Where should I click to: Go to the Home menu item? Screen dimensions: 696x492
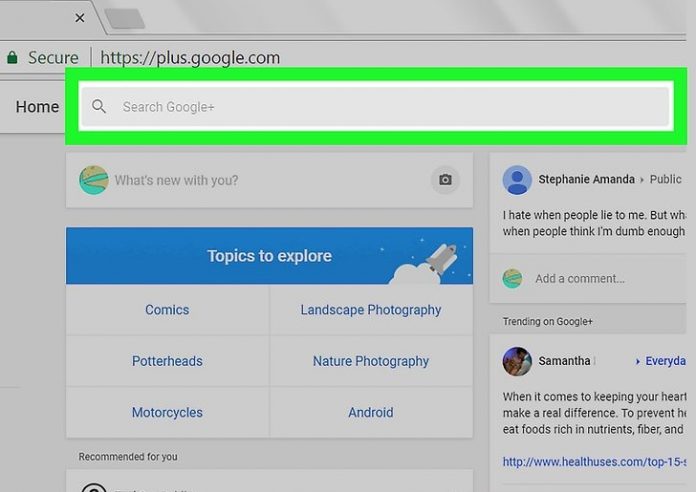tap(37, 107)
